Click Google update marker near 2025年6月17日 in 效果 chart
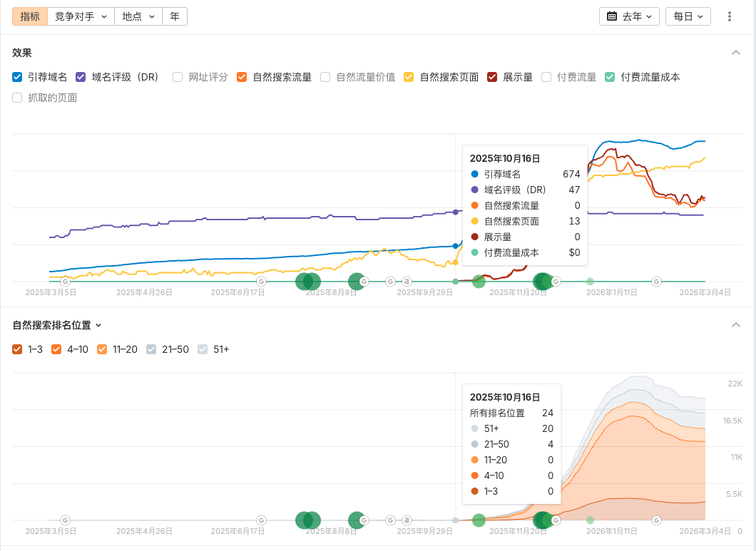 (261, 282)
